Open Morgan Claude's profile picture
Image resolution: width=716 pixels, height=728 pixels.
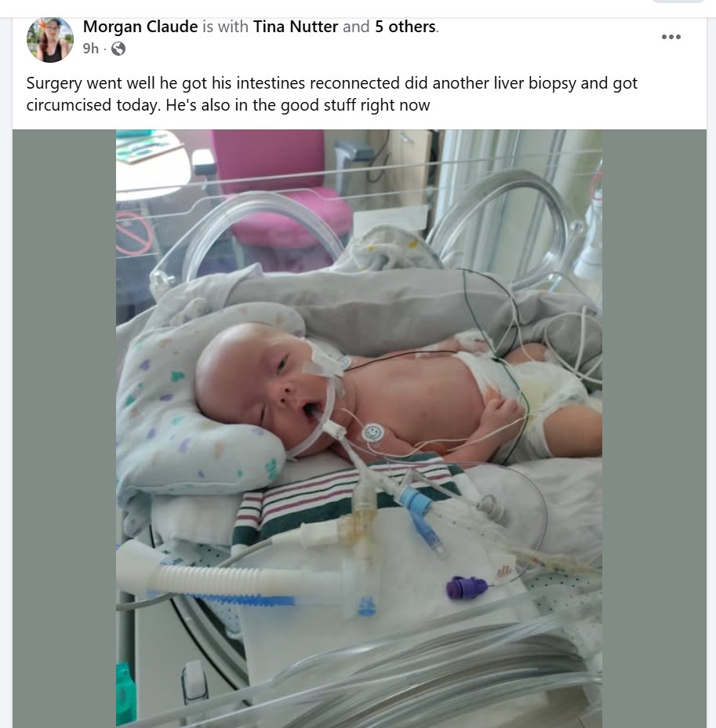click(x=50, y=39)
